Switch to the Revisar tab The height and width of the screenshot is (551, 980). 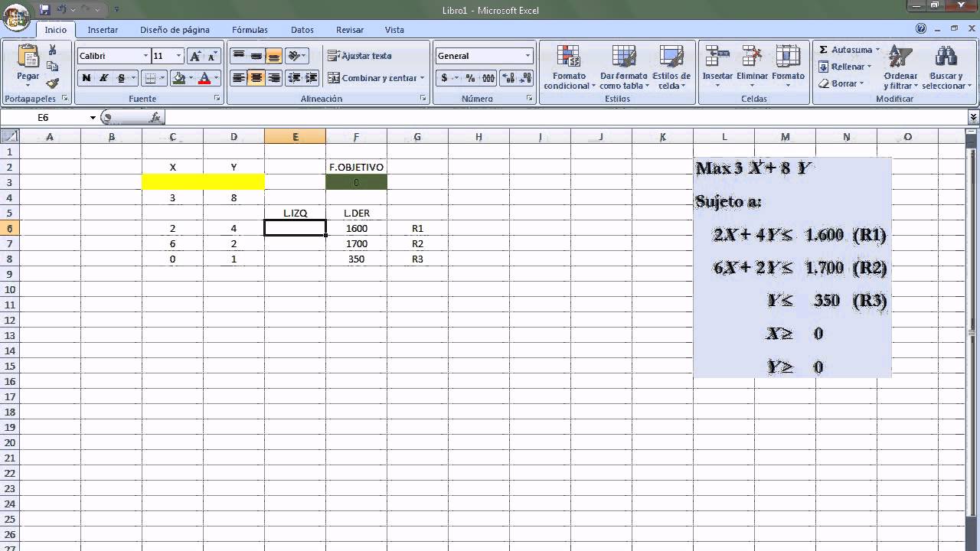[350, 30]
